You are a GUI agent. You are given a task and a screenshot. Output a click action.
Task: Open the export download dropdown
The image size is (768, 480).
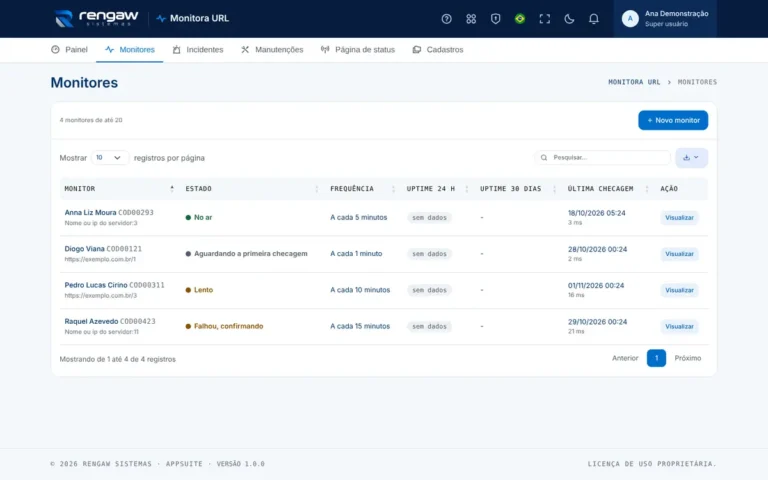tap(691, 158)
